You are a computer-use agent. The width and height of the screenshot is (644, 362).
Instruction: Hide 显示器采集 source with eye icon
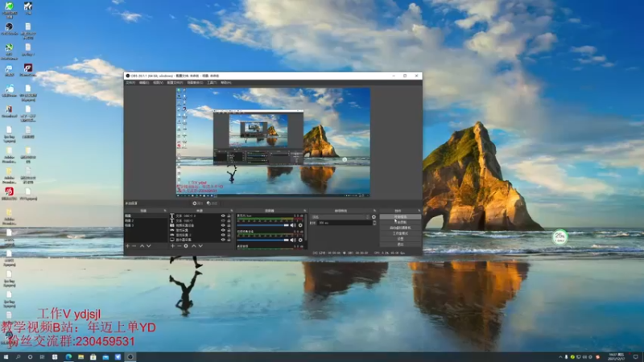[x=223, y=240]
